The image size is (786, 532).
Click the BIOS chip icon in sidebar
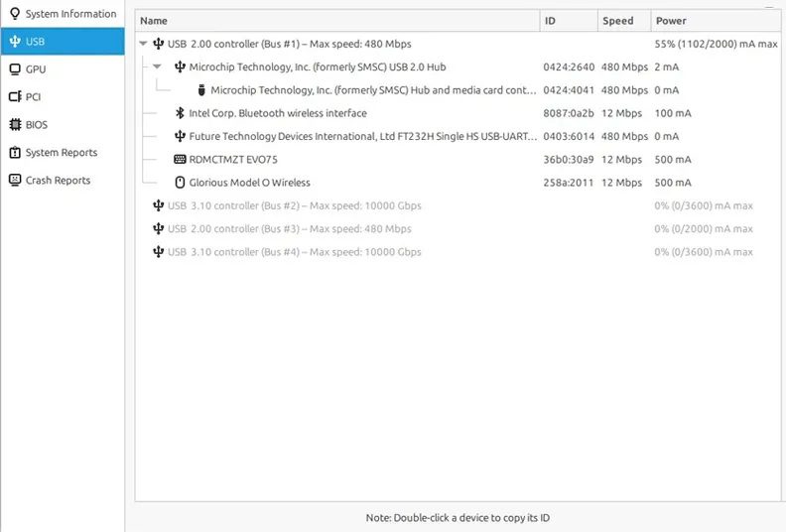pos(15,125)
